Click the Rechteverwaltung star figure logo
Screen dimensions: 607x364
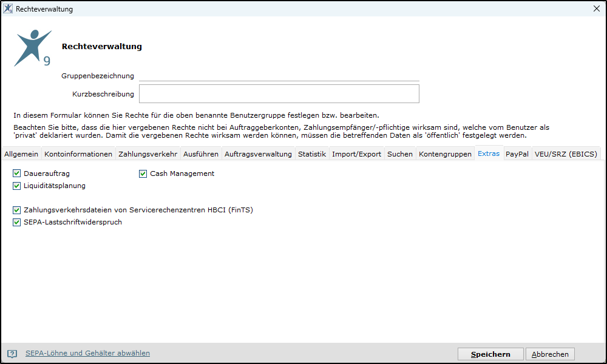click(x=33, y=48)
